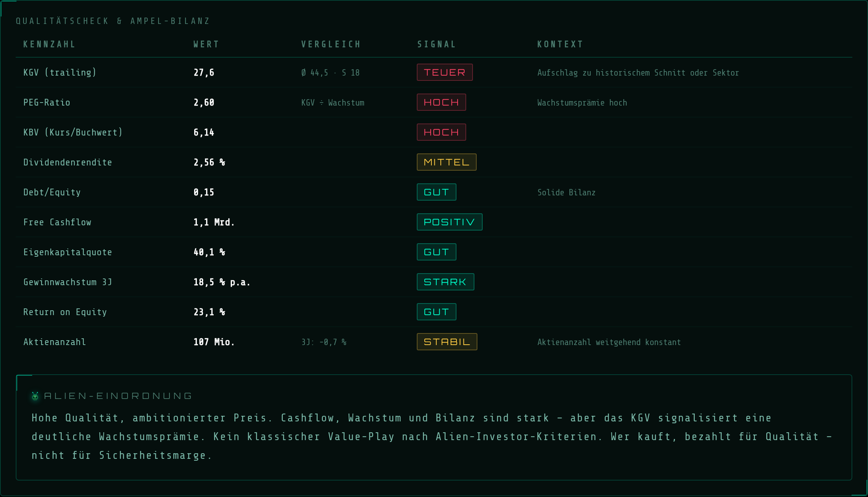Click the comparison text Ø 44,5 · S 18
The height and width of the screenshot is (497, 868).
(x=330, y=73)
